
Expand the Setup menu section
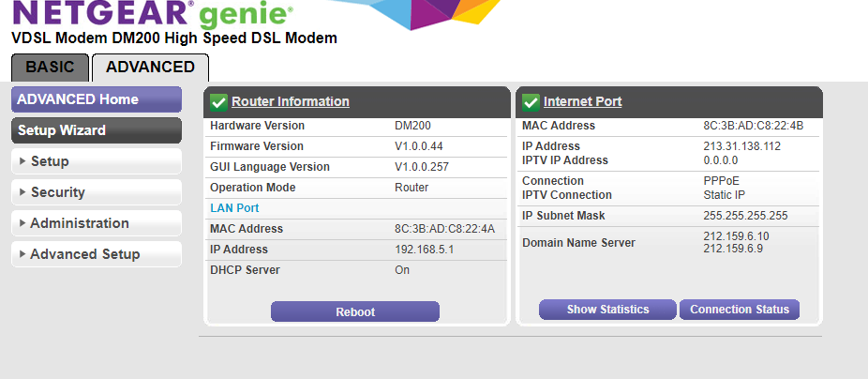97,161
